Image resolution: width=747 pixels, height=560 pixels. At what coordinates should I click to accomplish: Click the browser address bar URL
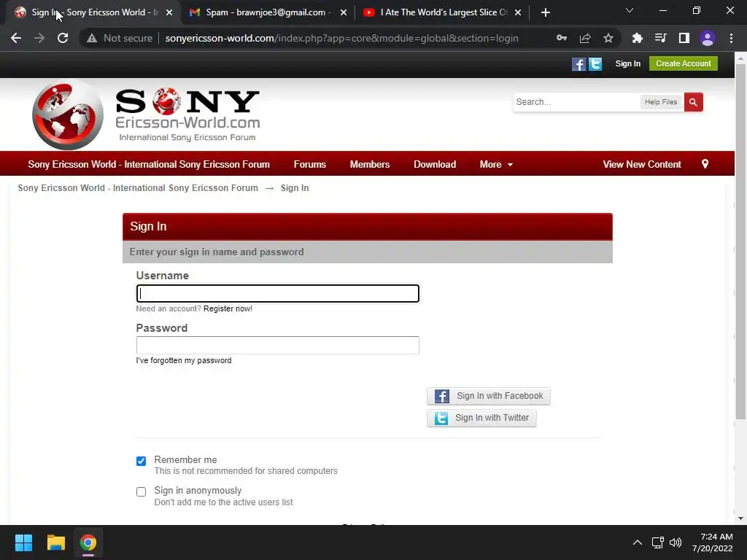(341, 38)
